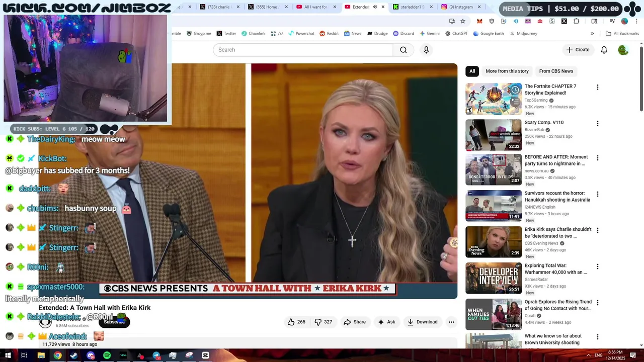Open options for Survivors recount video
The height and width of the screenshot is (362, 644).
click(597, 194)
